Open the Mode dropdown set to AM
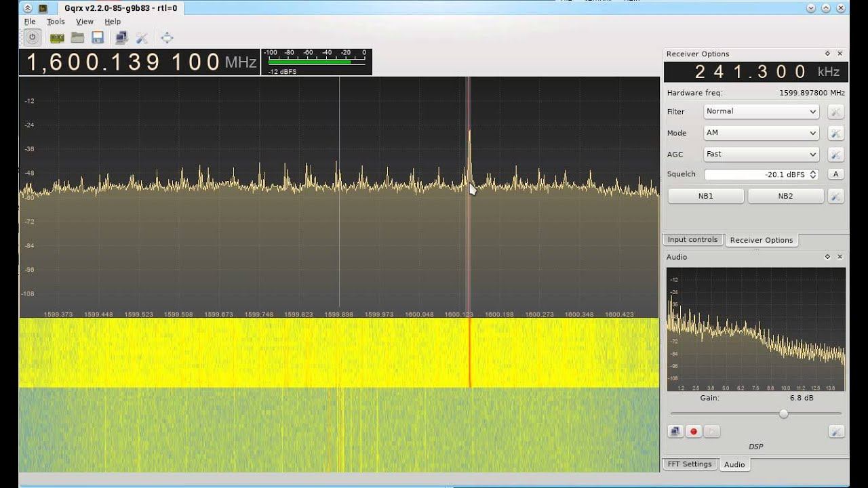 point(761,133)
